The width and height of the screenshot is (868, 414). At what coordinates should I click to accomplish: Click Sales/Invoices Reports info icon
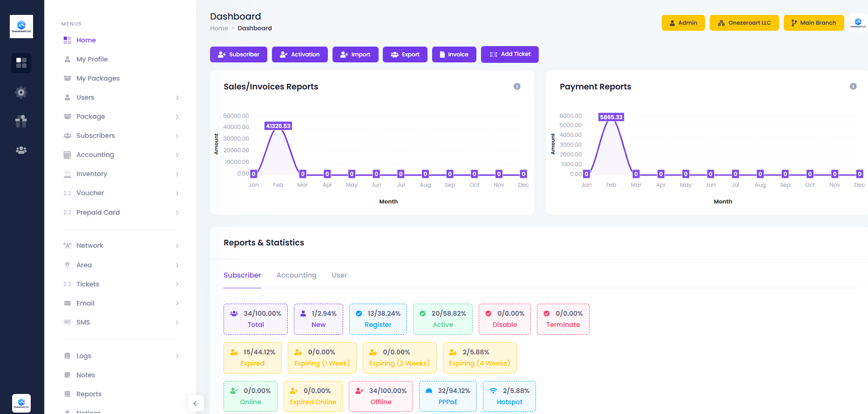pyautogui.click(x=517, y=86)
